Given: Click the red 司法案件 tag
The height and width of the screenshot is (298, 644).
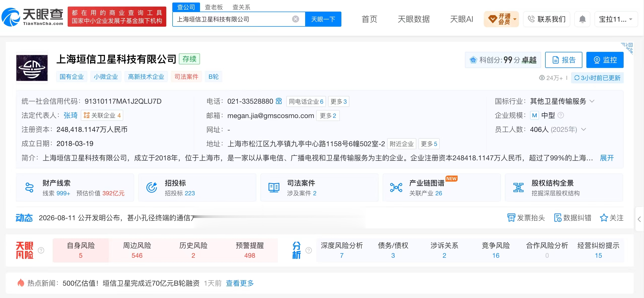Looking at the screenshot, I should pos(186,77).
